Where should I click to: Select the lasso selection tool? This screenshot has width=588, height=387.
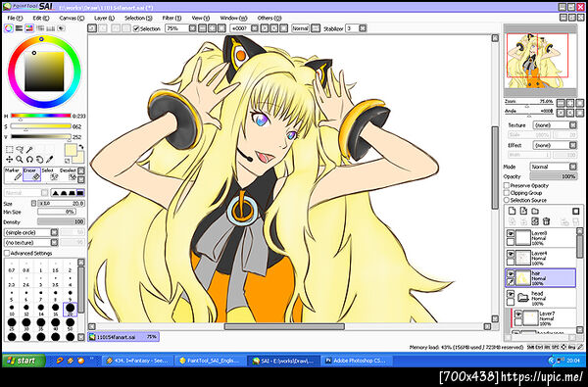20,150
